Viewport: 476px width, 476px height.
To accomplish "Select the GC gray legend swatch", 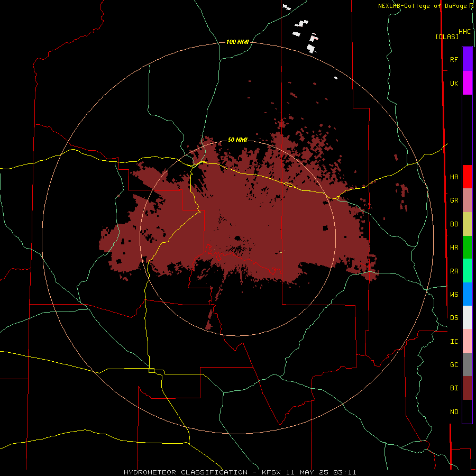I will click(467, 364).
